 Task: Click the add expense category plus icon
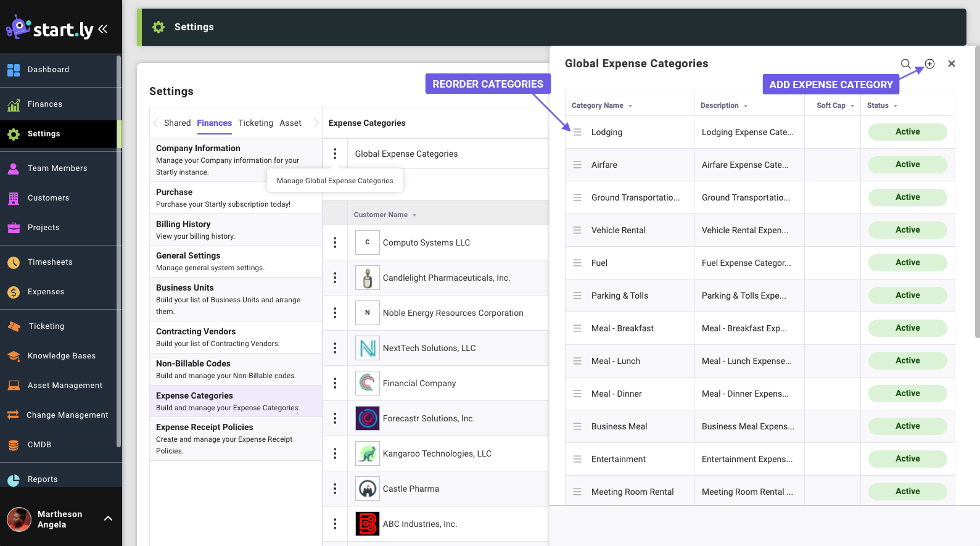[x=929, y=64]
